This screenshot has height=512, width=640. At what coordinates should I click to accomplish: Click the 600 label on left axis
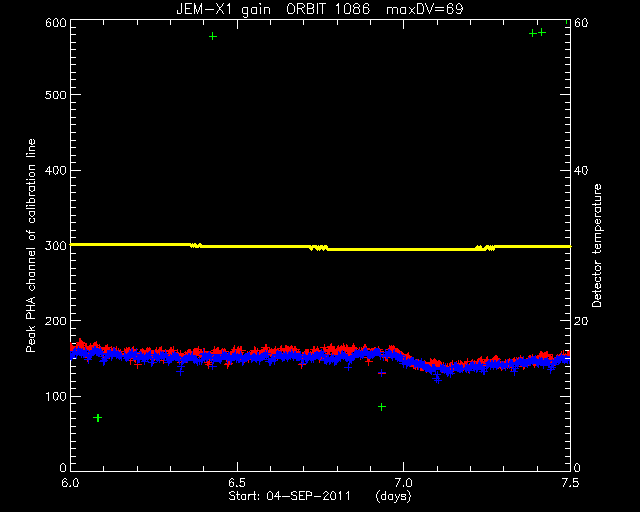(x=56, y=22)
